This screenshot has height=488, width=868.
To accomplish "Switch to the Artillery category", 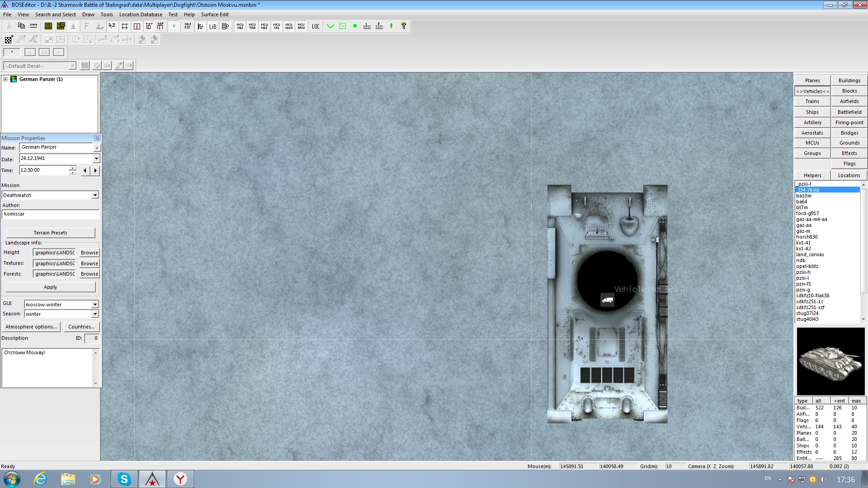I will [x=812, y=122].
